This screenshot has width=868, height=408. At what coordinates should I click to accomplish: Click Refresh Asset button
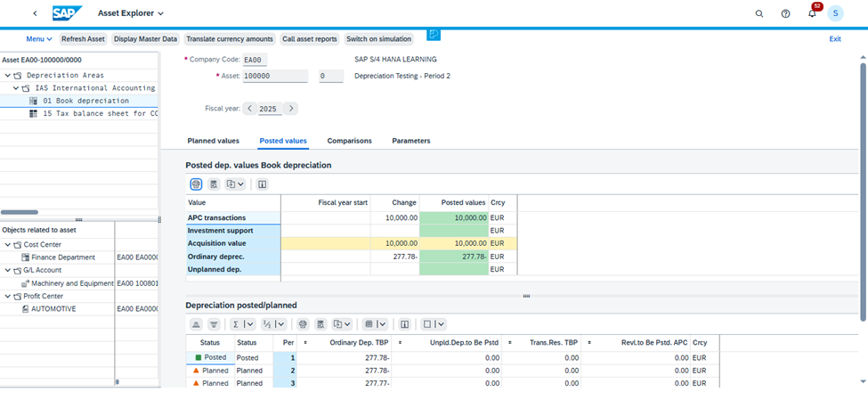[x=83, y=39]
